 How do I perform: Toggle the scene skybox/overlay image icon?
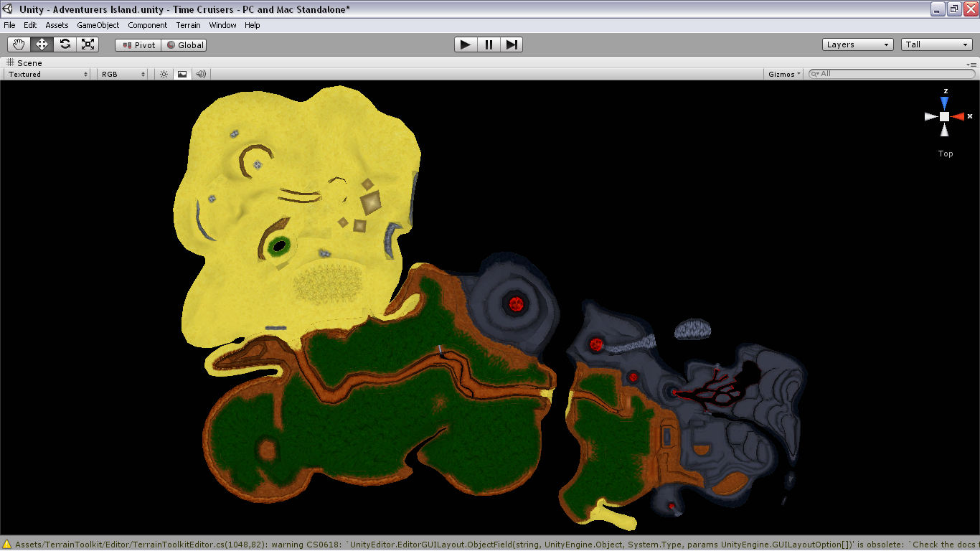(182, 74)
